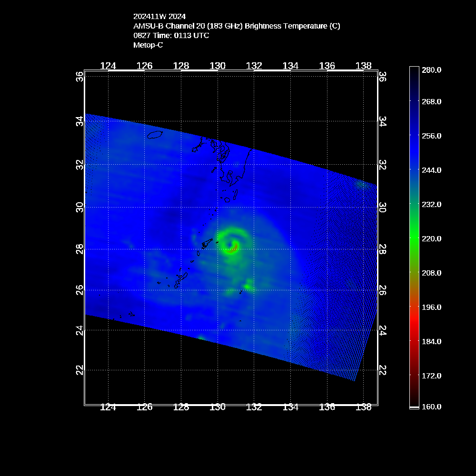Select the Metop-C satellite label
Viewport: 476px width, 476px height.
[x=148, y=45]
